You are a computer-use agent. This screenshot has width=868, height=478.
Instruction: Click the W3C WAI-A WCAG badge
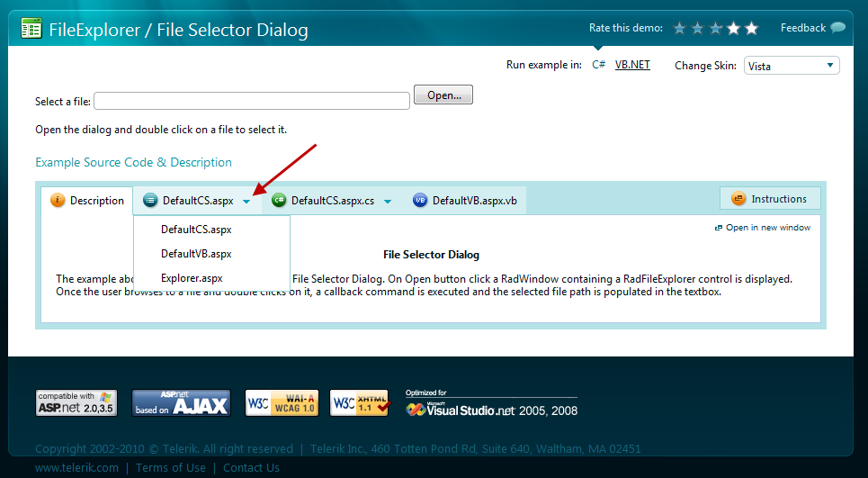tap(282, 402)
